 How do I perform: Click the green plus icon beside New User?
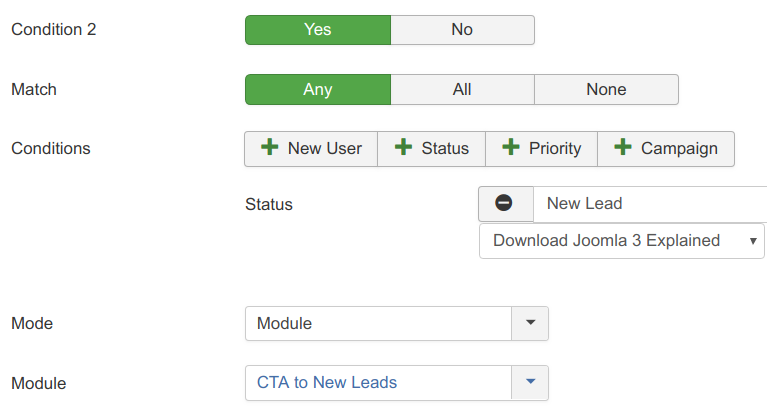coord(270,147)
